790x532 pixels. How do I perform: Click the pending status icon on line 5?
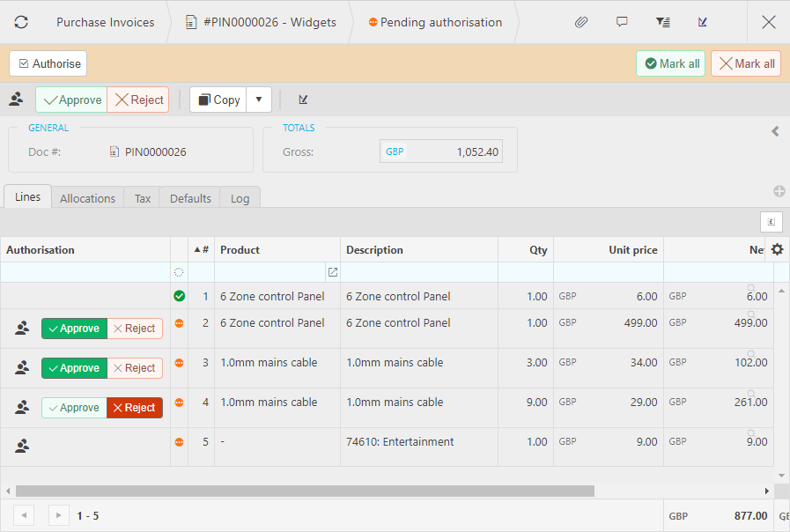(179, 442)
